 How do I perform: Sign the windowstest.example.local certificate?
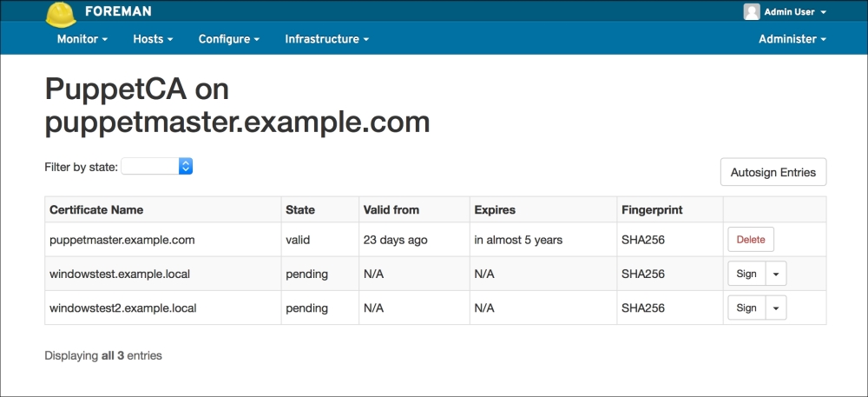[x=746, y=274]
